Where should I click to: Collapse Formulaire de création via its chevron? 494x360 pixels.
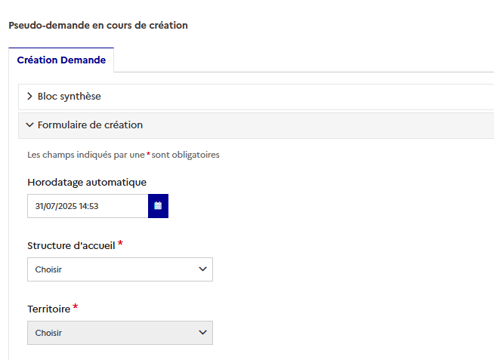(30, 125)
